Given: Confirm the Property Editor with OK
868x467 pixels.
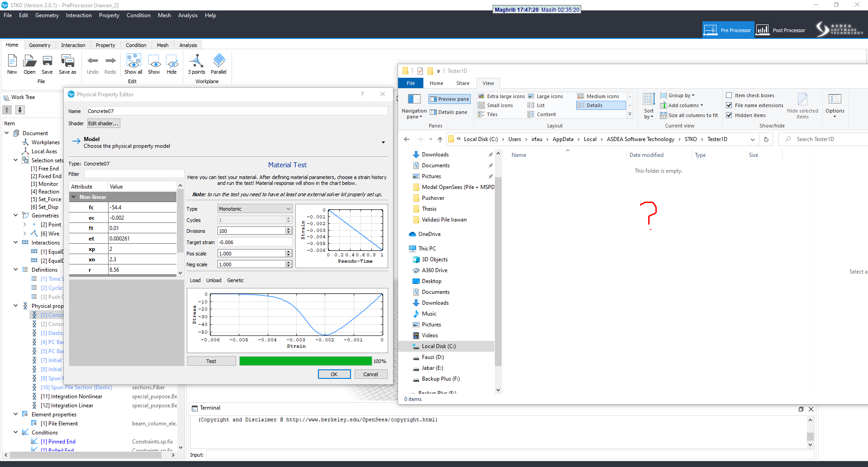Looking at the screenshot, I should click(x=334, y=374).
